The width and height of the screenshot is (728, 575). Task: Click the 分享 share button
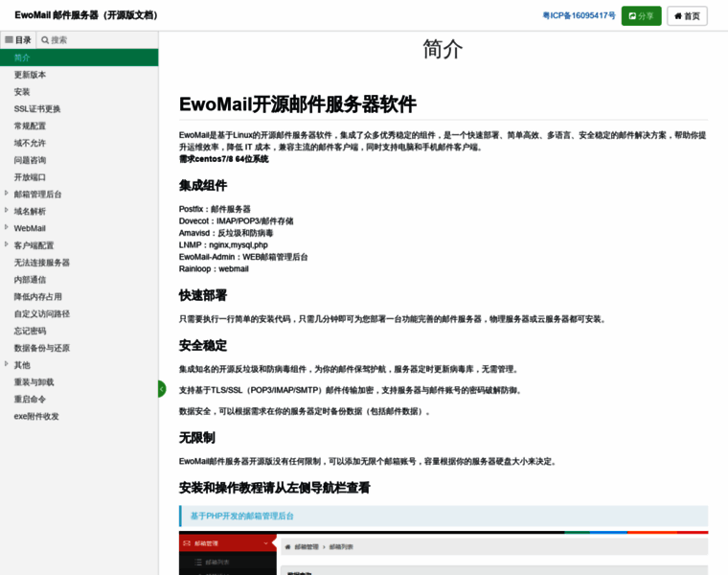point(641,15)
